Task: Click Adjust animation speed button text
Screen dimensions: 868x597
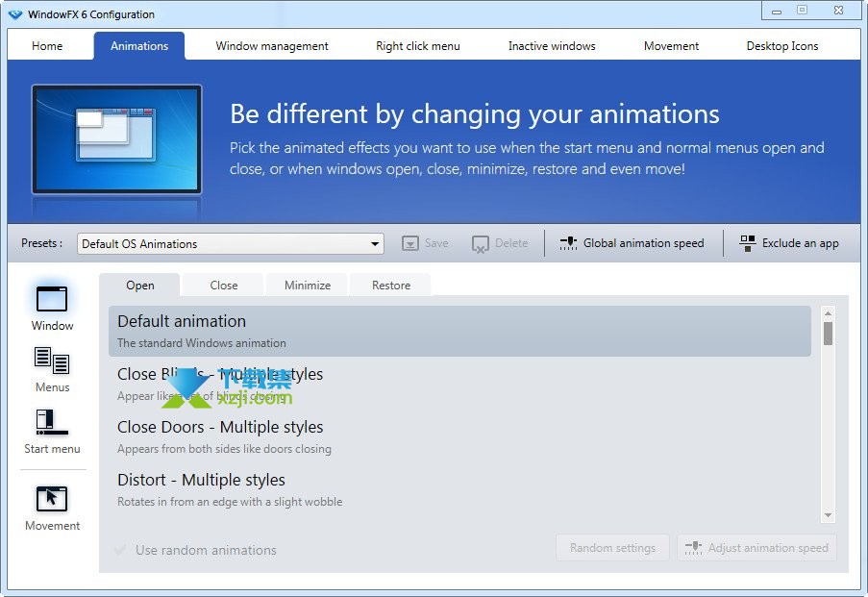Action: [x=768, y=548]
